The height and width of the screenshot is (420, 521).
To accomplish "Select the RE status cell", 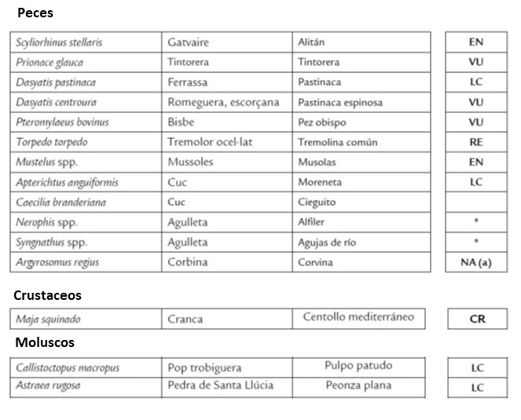I will (476, 142).
